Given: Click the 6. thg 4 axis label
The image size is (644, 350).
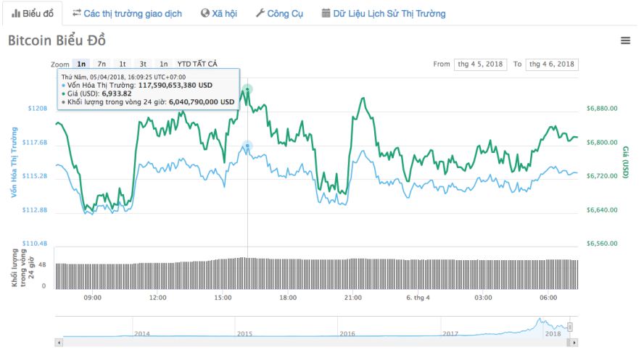Looking at the screenshot, I should click(x=418, y=298).
